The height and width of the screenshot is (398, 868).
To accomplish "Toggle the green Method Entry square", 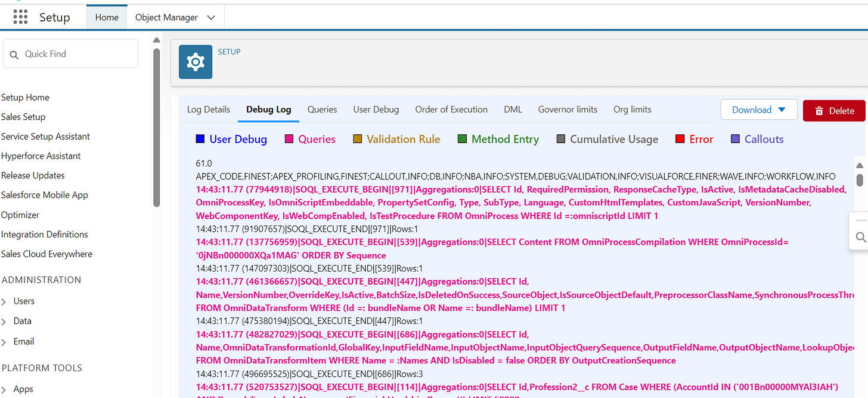I will coord(462,139).
